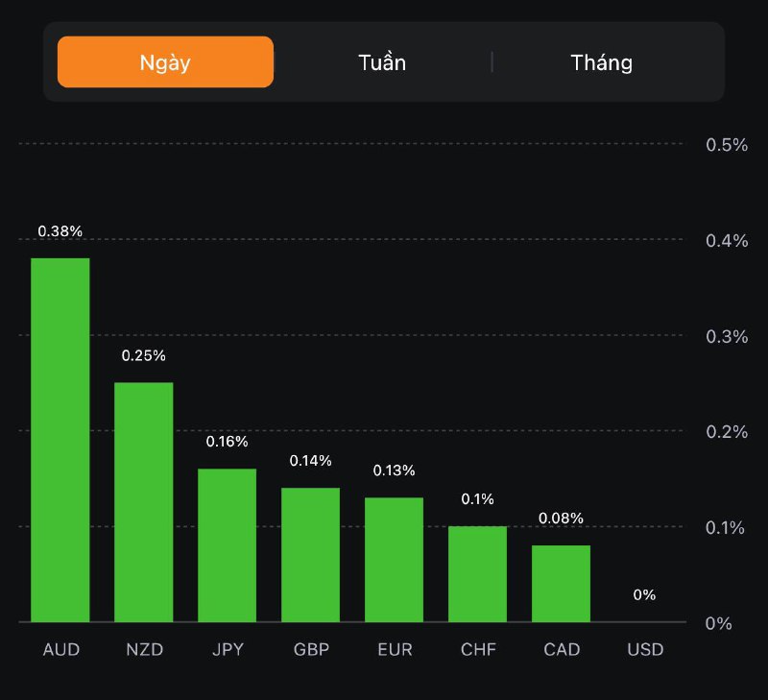The height and width of the screenshot is (700, 768).
Task: Select the green CAD bar
Action: 562,583
